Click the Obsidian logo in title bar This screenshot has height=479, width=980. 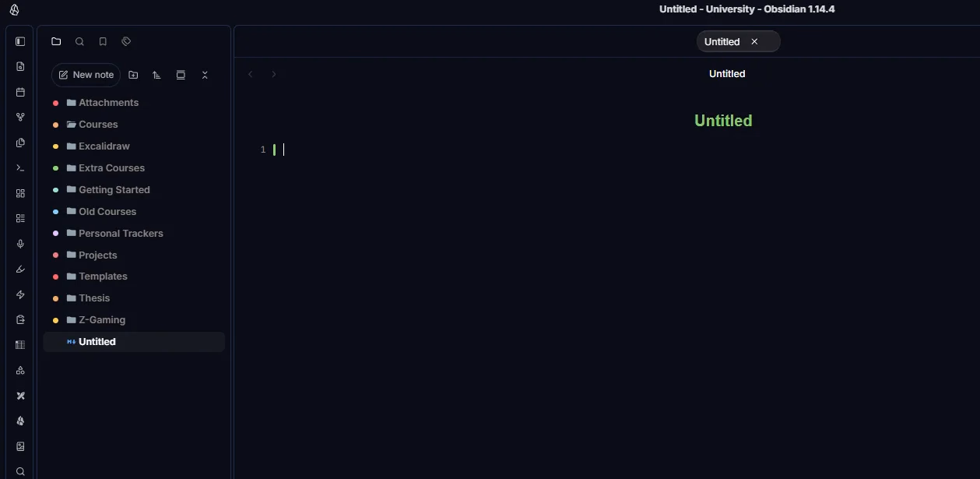click(15, 9)
